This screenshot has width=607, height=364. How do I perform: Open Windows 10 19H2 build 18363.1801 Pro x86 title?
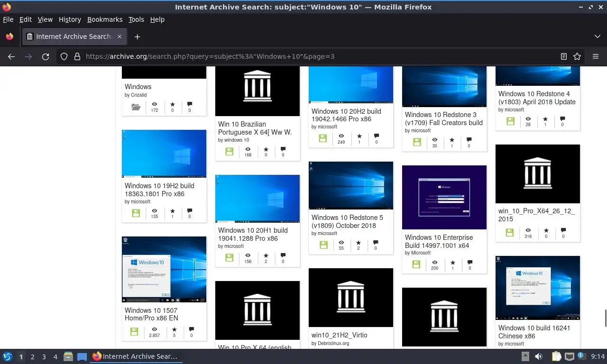[x=159, y=190]
